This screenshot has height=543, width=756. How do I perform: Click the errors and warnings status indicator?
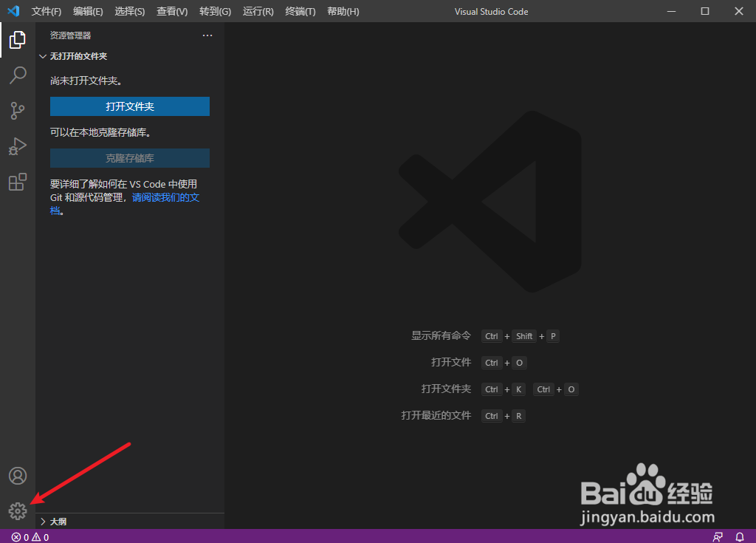[30, 537]
